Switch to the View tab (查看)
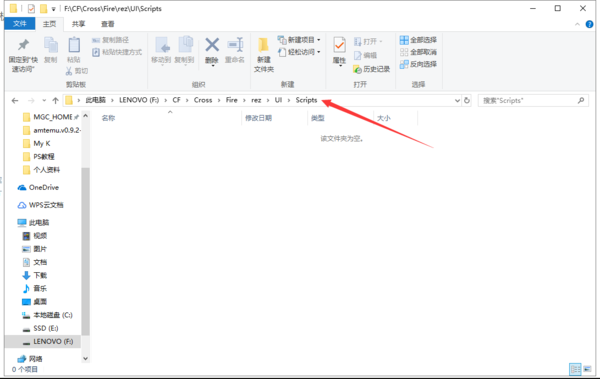The height and width of the screenshot is (379, 600). point(108,24)
